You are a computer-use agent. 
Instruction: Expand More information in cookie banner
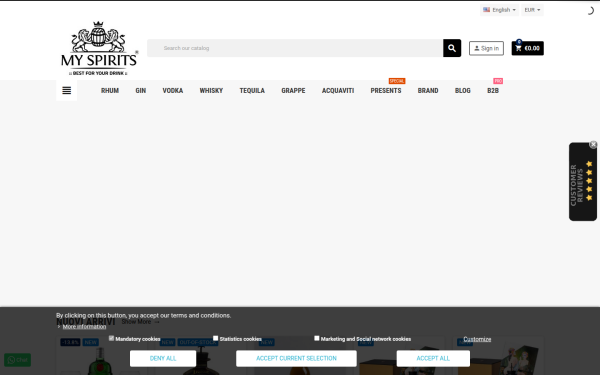click(x=84, y=327)
